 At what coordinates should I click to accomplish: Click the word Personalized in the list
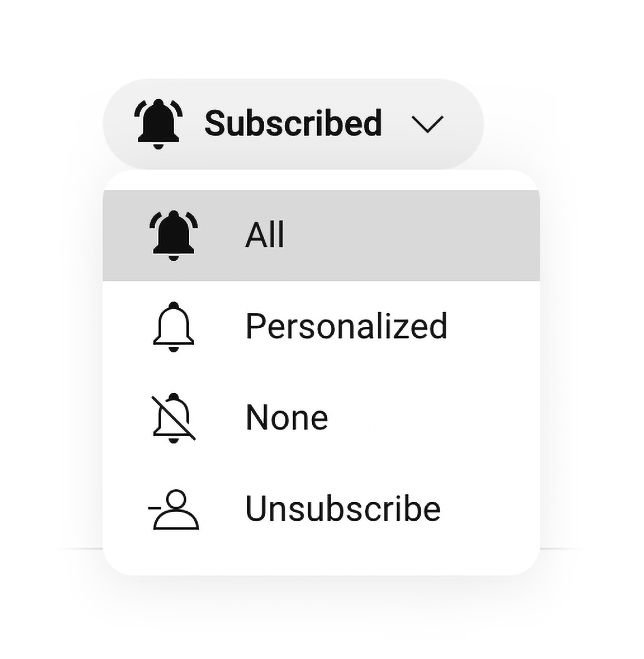346,327
